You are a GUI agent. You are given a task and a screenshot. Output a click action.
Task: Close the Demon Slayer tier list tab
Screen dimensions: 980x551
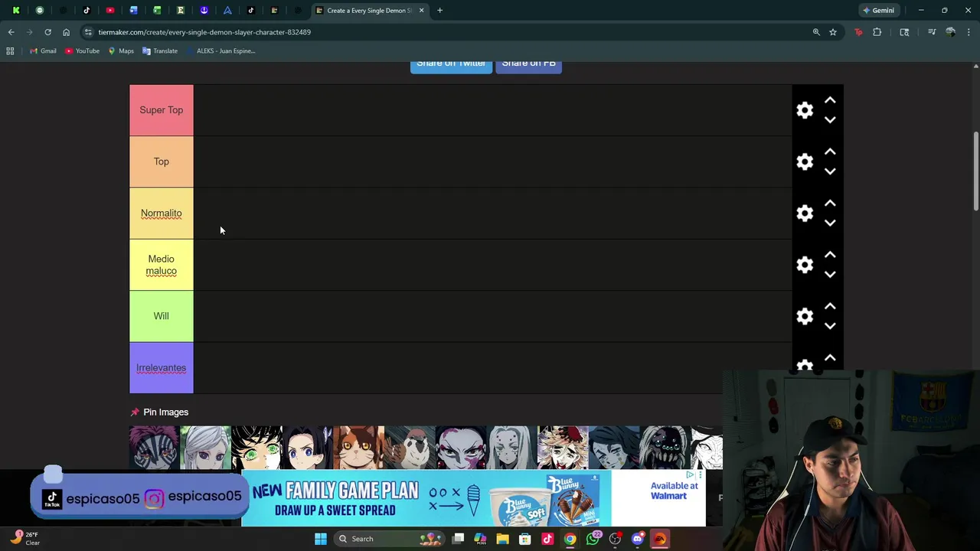421,11
